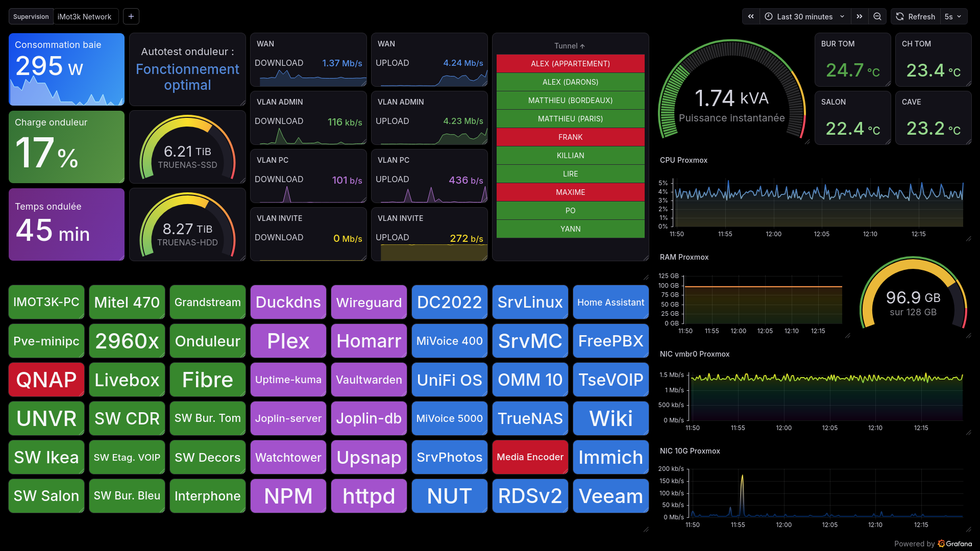Screen dimensions: 980x551
Task: Open the IMOT3K-PC tile
Action: coord(46,302)
